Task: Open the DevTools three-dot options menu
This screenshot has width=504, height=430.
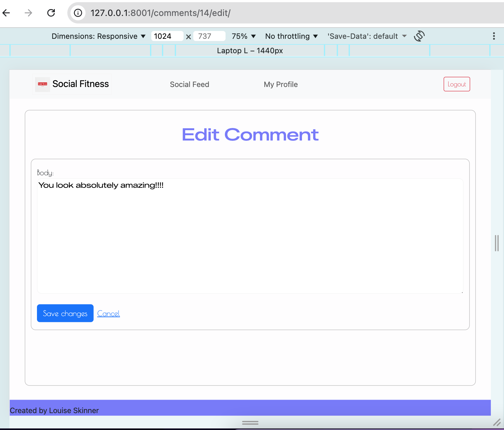Action: [494, 36]
